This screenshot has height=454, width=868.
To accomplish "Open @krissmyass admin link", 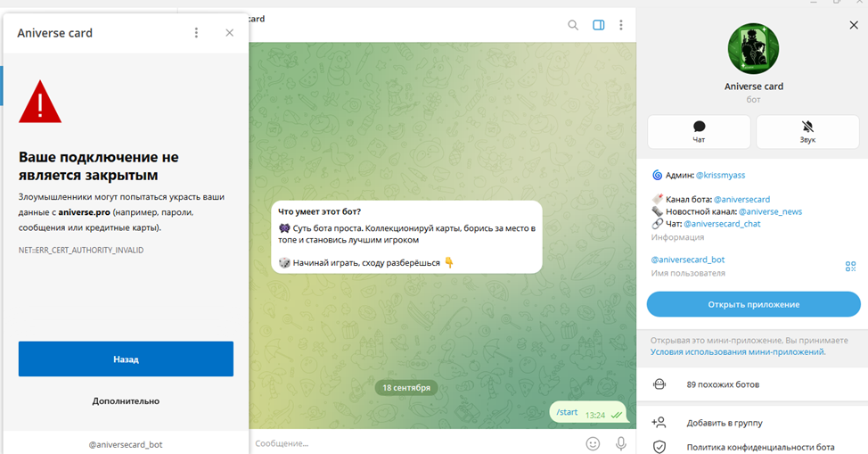I will coord(720,175).
